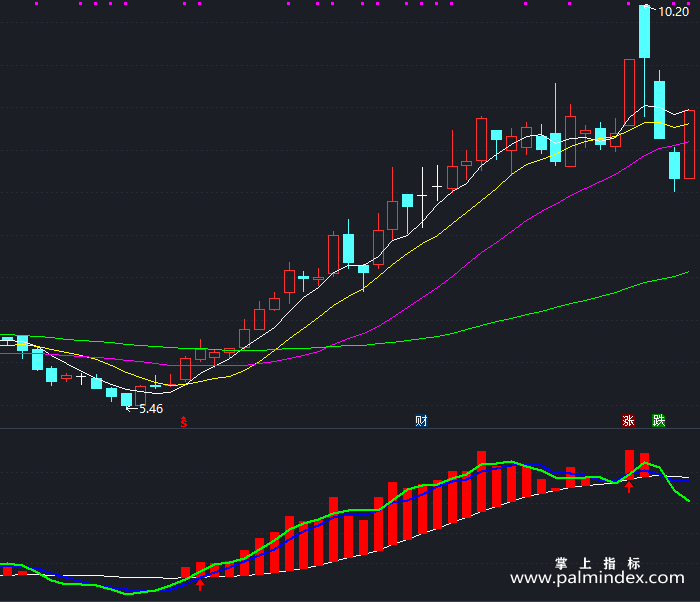
Task: Click the red 涨 marker icon
Action: click(628, 421)
